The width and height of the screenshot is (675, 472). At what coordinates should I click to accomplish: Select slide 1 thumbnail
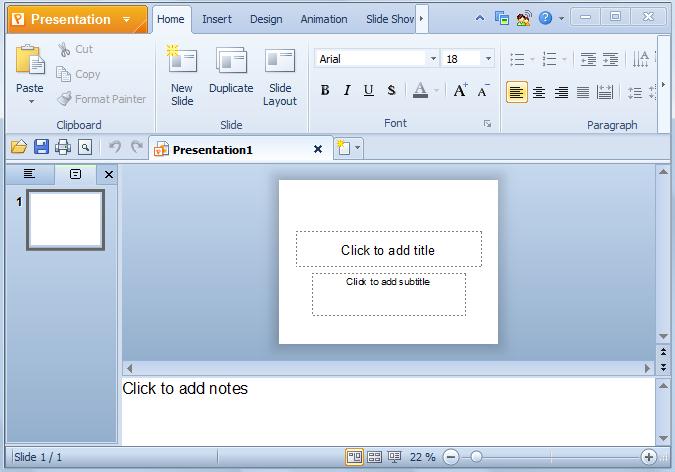point(65,220)
